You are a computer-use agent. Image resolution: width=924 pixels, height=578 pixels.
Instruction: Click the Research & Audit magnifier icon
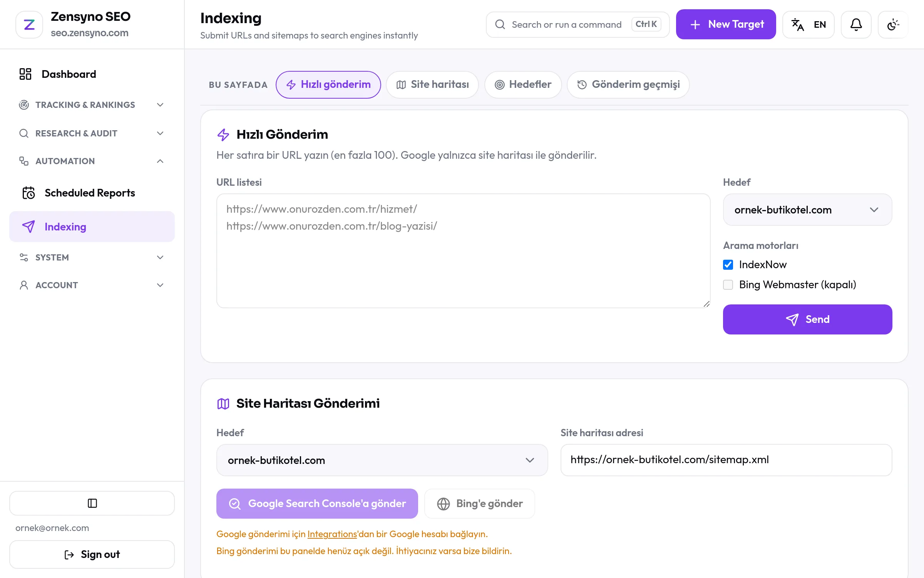[x=24, y=133]
